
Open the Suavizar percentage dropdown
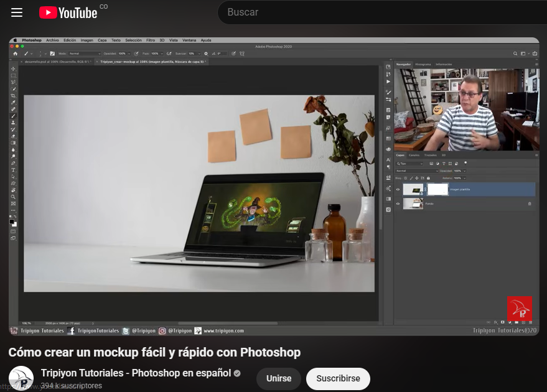tap(199, 54)
